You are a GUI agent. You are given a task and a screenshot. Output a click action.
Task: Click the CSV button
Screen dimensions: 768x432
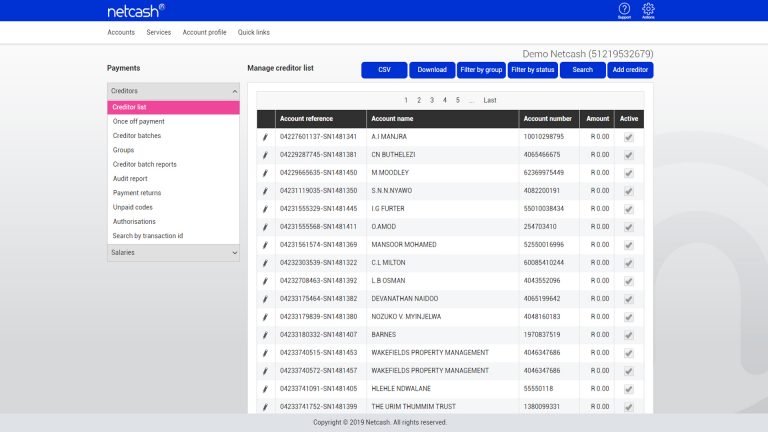click(384, 70)
